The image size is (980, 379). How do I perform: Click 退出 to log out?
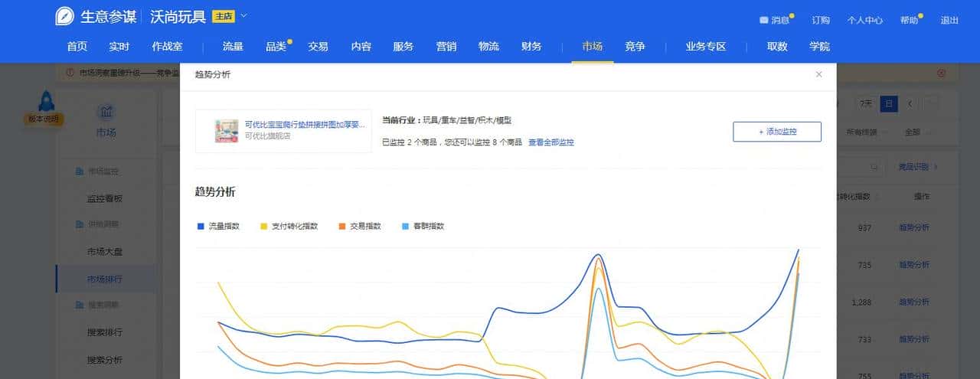pos(949,20)
